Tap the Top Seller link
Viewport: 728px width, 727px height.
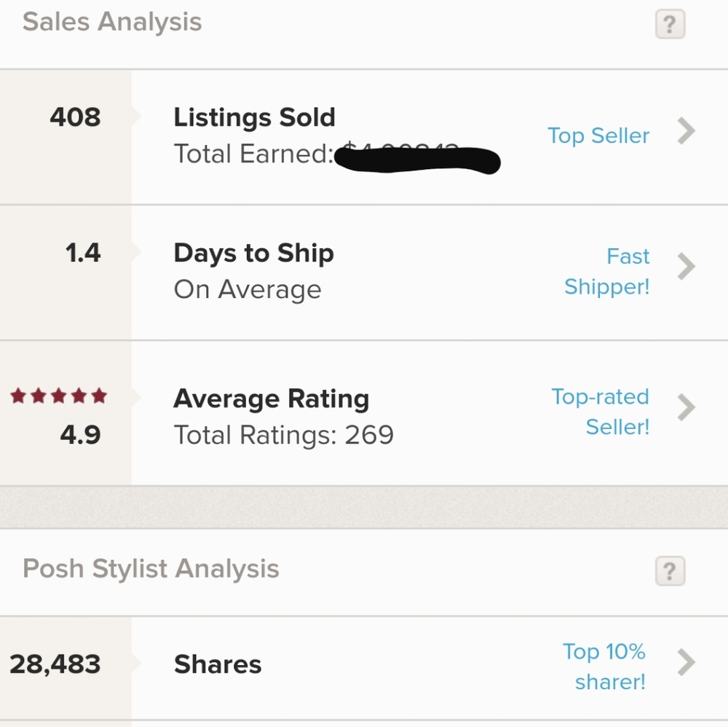click(x=598, y=135)
